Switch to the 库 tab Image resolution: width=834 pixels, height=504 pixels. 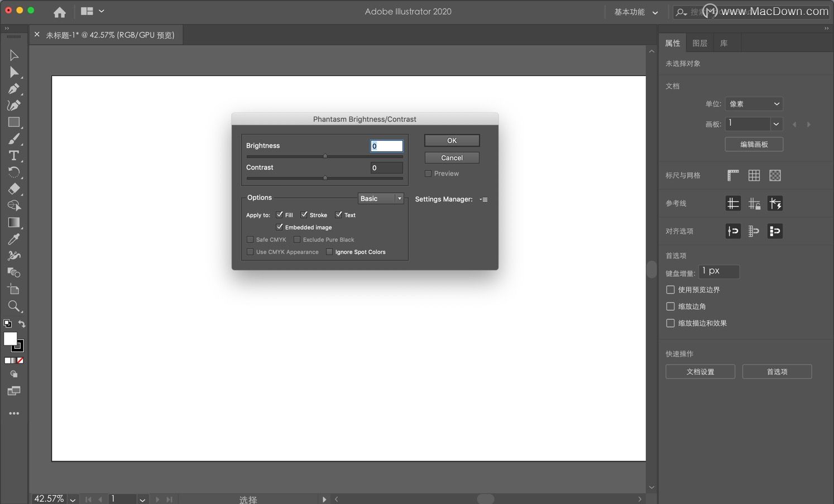point(724,43)
